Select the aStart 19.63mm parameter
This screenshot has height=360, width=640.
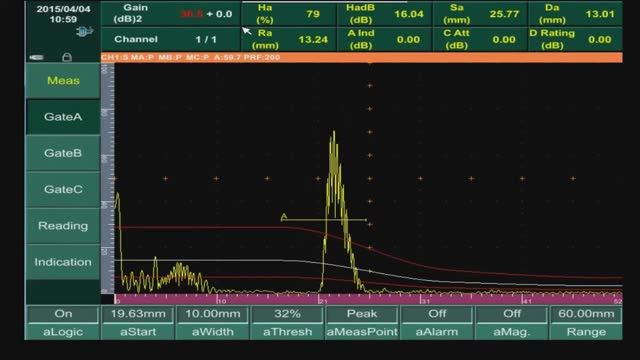[x=138, y=322]
